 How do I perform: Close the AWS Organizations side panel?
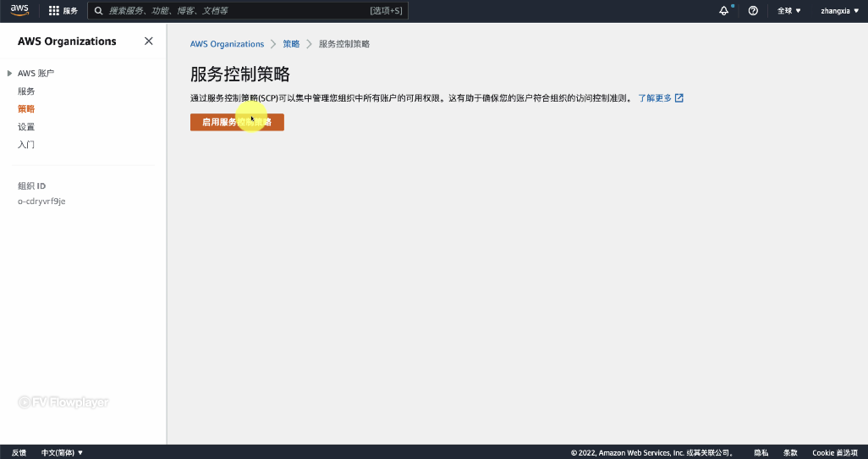click(148, 41)
